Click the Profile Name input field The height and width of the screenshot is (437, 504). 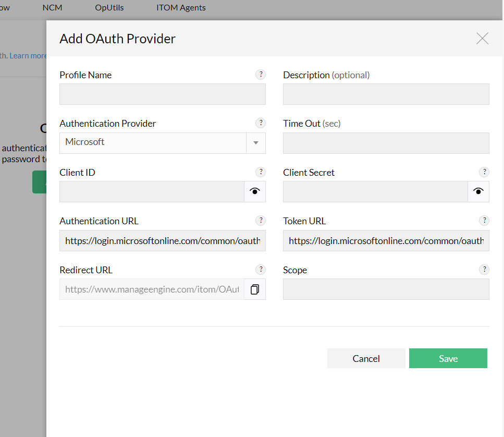click(x=163, y=94)
